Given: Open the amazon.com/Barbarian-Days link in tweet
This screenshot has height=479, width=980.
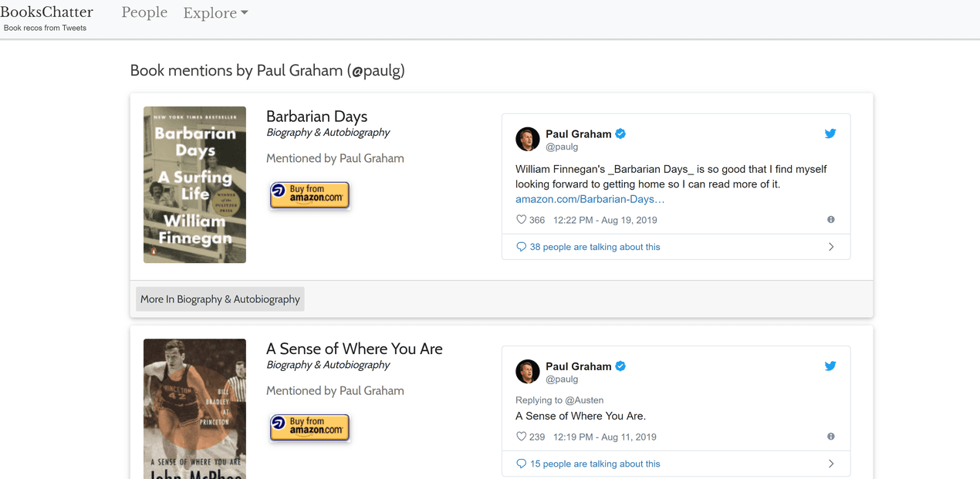Looking at the screenshot, I should click(x=590, y=199).
